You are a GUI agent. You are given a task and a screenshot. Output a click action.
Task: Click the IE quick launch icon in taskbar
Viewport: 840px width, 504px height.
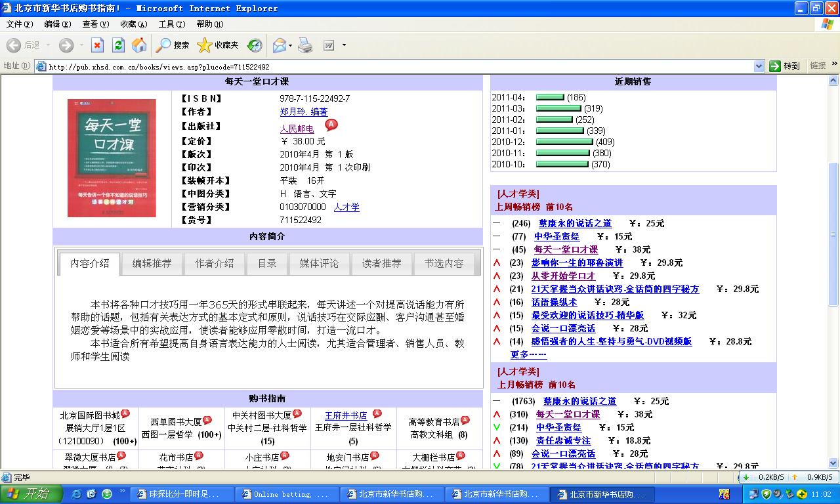point(77,494)
